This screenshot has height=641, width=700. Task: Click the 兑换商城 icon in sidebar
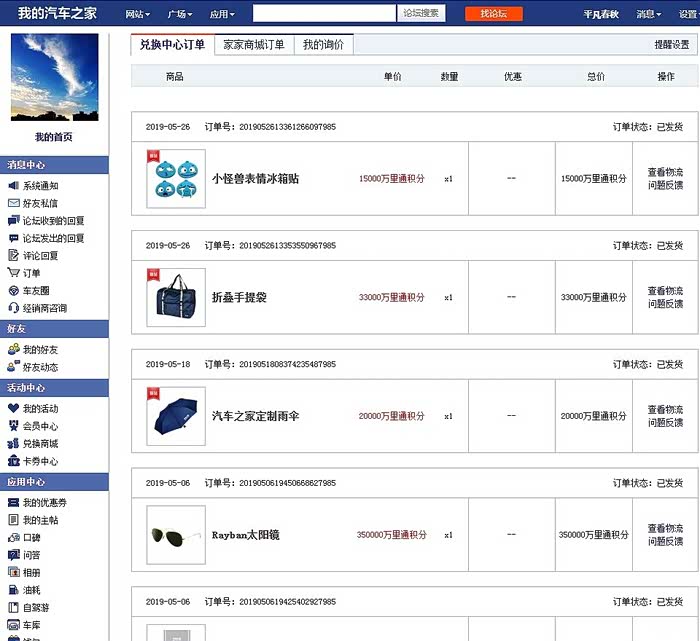coord(14,444)
